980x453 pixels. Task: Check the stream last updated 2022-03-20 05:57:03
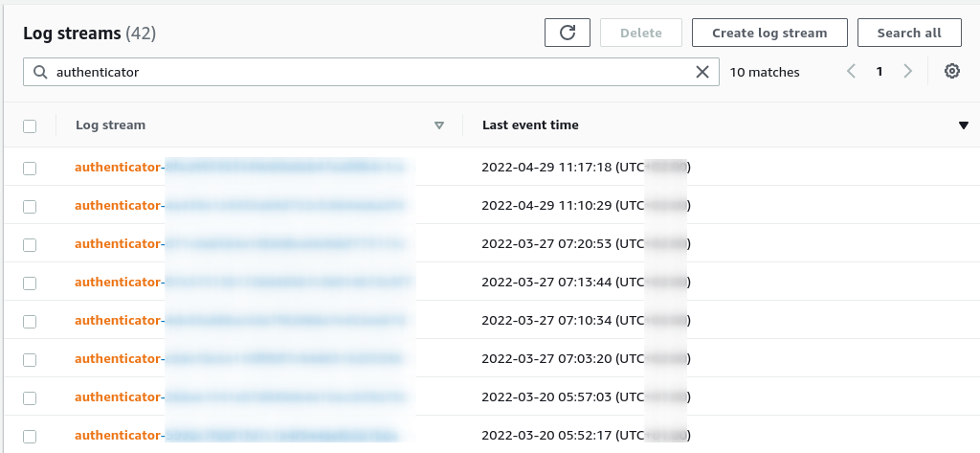tap(30, 397)
